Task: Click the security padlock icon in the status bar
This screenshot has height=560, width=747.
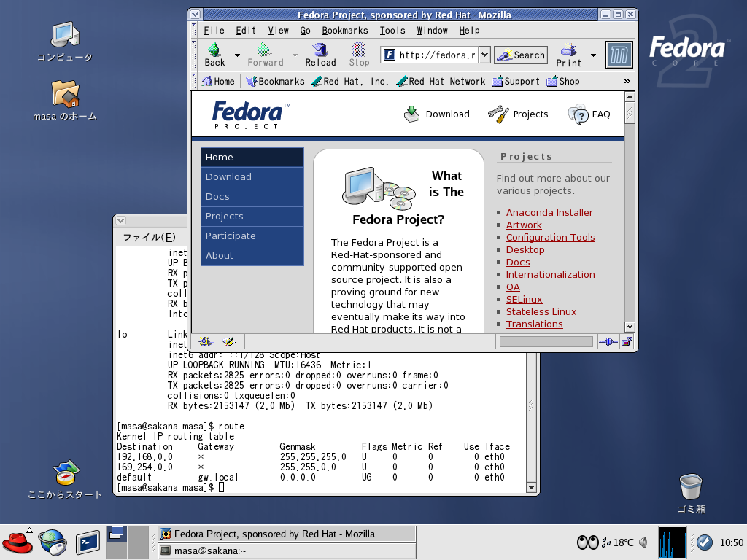Action: point(627,341)
